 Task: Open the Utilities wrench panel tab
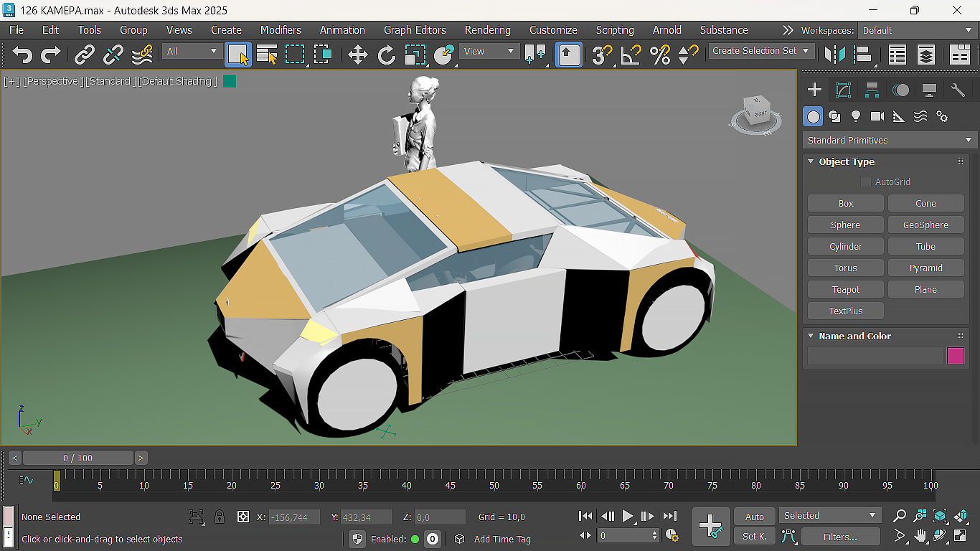[958, 90]
